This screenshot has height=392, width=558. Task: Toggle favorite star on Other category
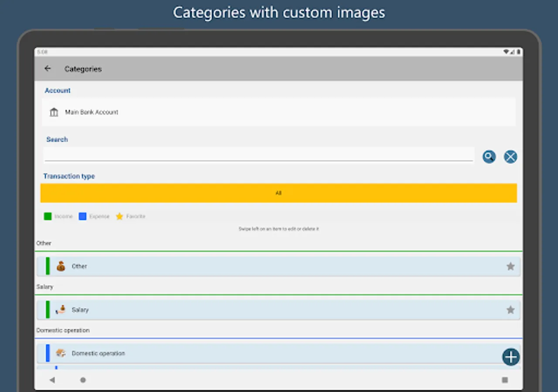(510, 266)
